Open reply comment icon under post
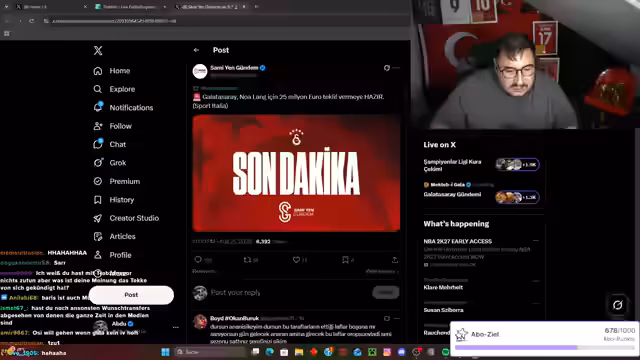The image size is (640, 360). click(198, 260)
